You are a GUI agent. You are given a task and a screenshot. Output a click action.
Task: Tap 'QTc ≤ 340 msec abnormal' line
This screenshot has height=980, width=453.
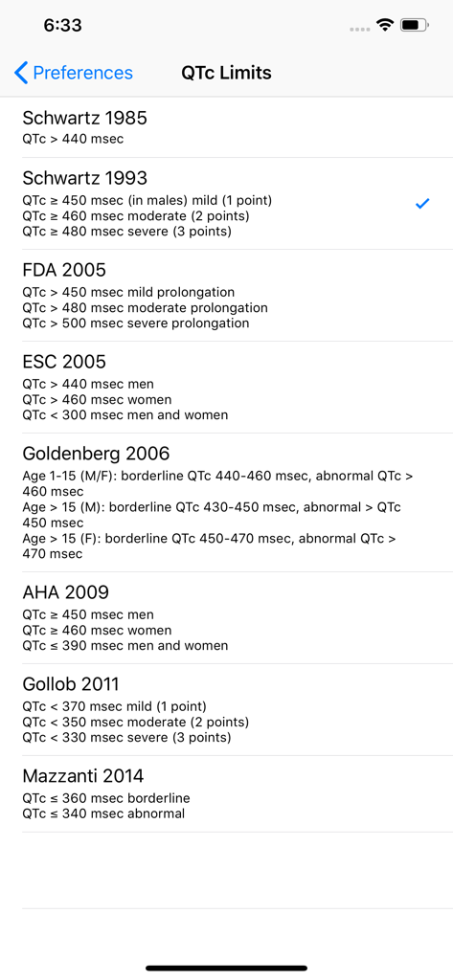pyautogui.click(x=103, y=813)
